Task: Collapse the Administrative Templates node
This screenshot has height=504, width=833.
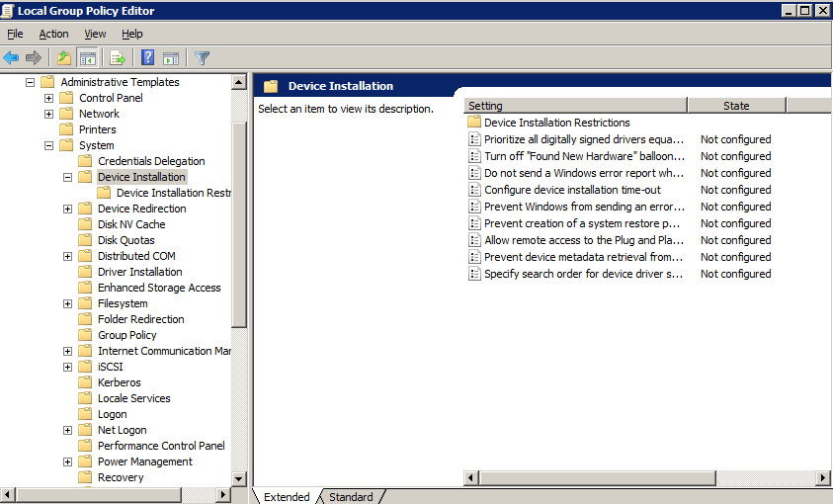Action: 31,82
